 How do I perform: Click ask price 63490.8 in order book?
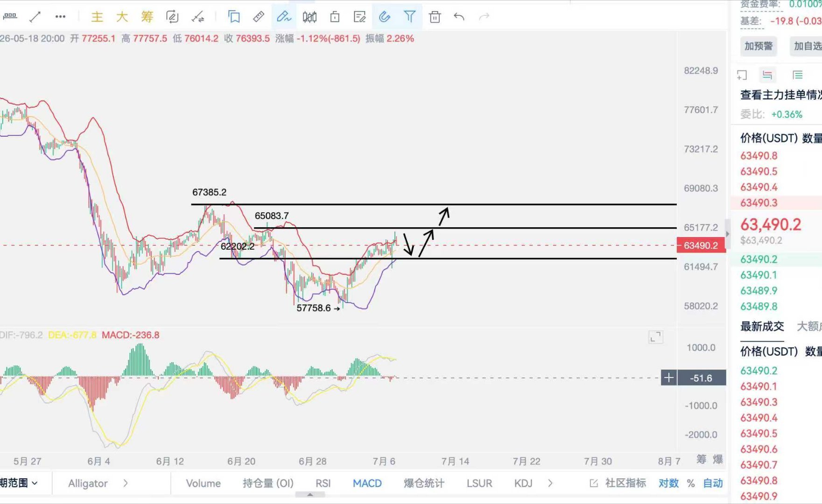[x=759, y=156]
